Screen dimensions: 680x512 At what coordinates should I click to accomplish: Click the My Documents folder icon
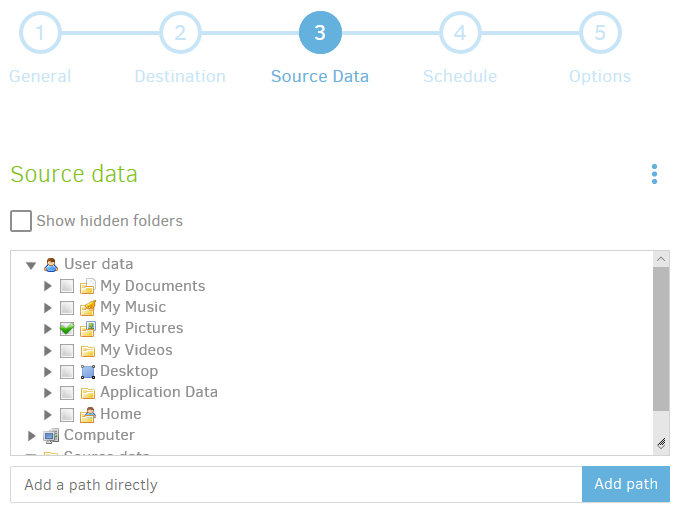pyautogui.click(x=88, y=286)
